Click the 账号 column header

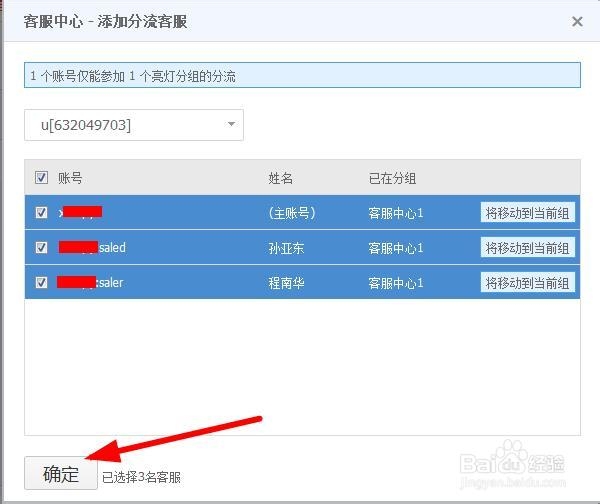[x=70, y=178]
